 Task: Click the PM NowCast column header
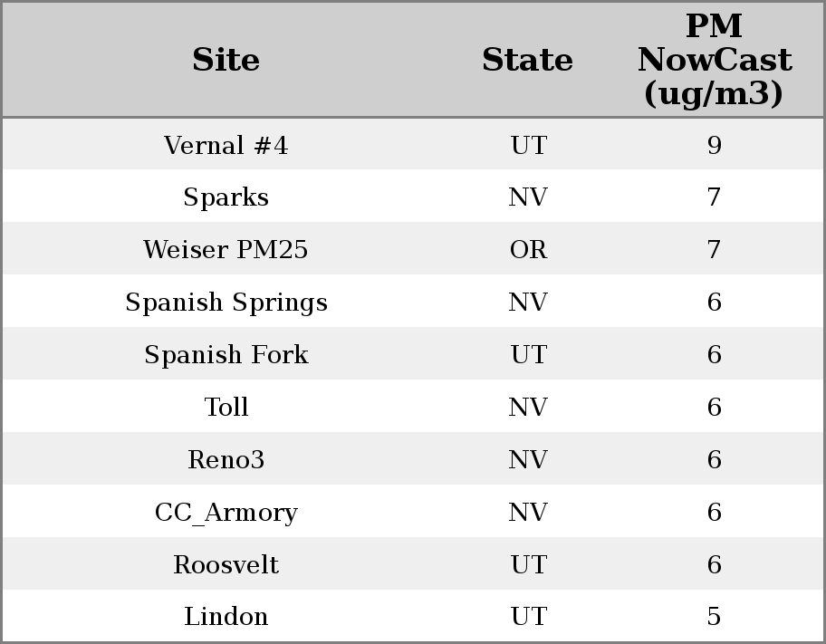coord(714,61)
